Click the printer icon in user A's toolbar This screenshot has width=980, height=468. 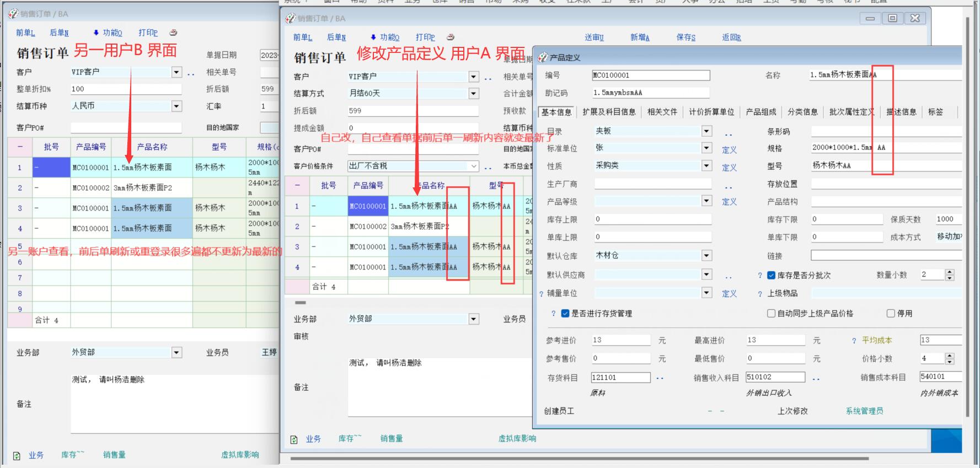coord(451,37)
